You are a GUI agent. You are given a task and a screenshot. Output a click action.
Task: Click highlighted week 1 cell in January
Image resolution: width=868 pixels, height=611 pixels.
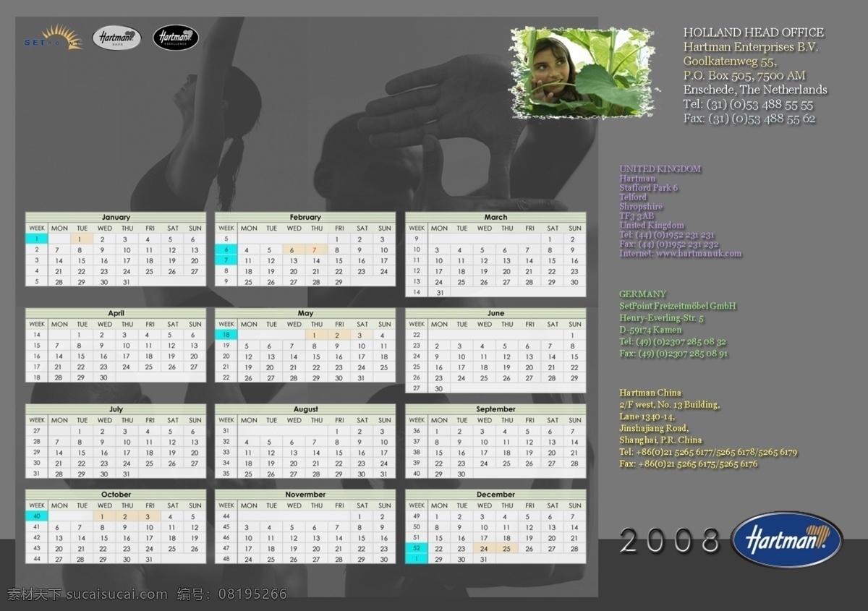point(37,239)
